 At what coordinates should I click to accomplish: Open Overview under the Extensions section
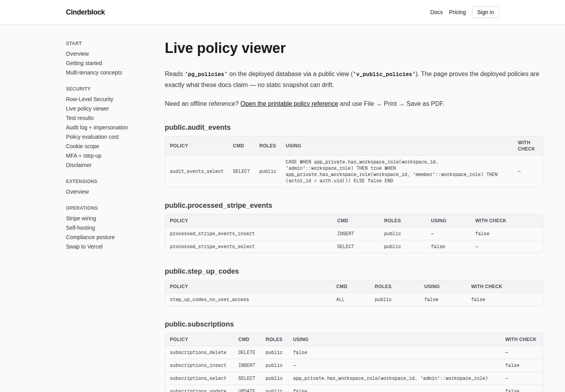77,192
